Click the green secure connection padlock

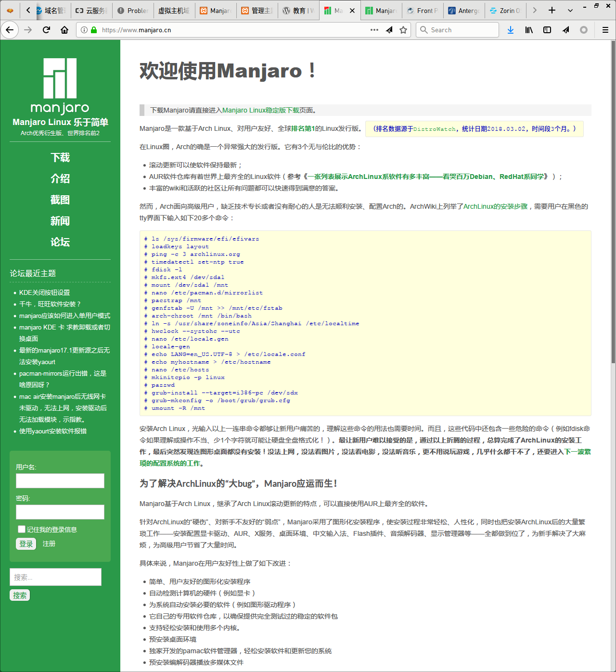(94, 30)
